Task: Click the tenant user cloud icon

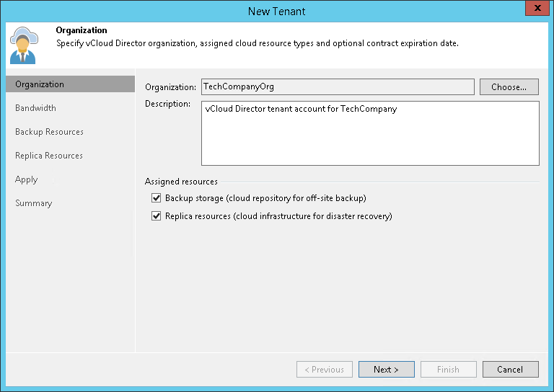Action: pyautogui.click(x=24, y=45)
